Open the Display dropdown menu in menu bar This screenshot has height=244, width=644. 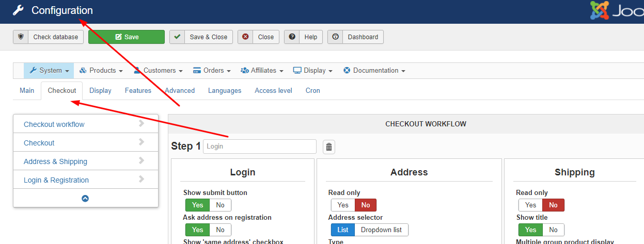click(313, 71)
